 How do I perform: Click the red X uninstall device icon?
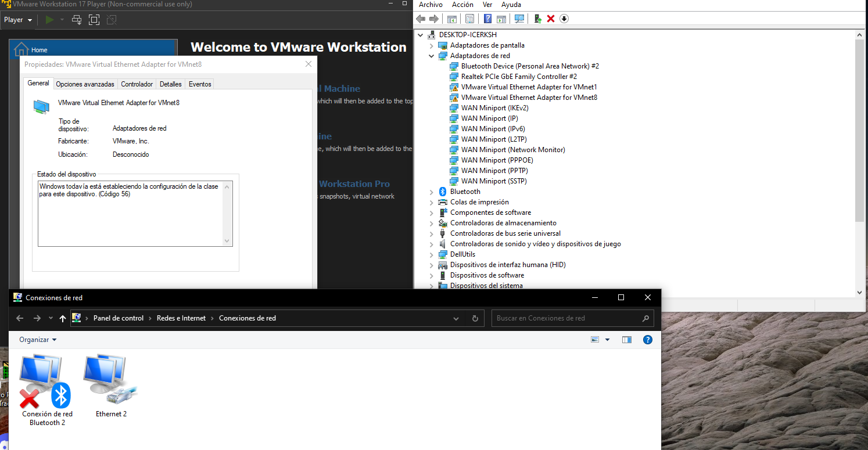click(551, 19)
